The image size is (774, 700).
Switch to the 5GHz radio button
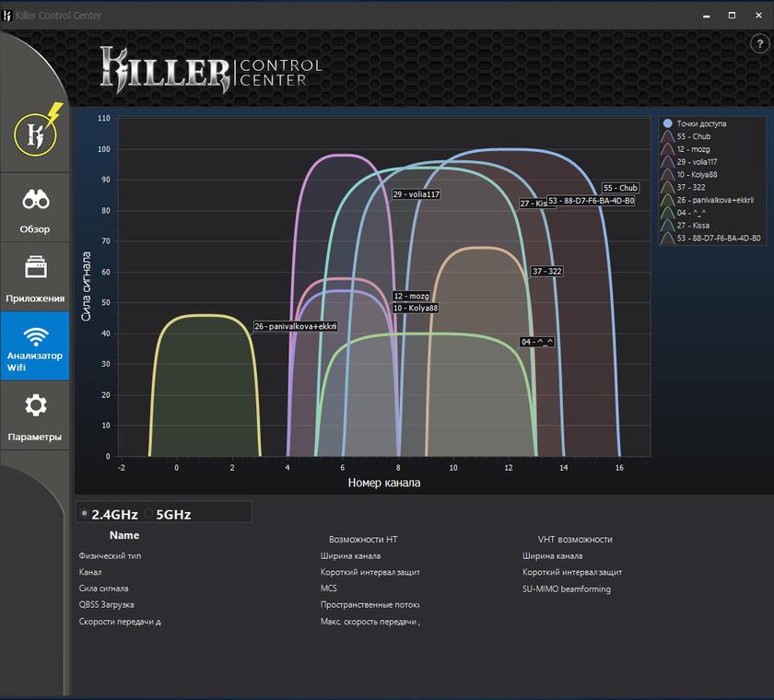click(x=149, y=514)
